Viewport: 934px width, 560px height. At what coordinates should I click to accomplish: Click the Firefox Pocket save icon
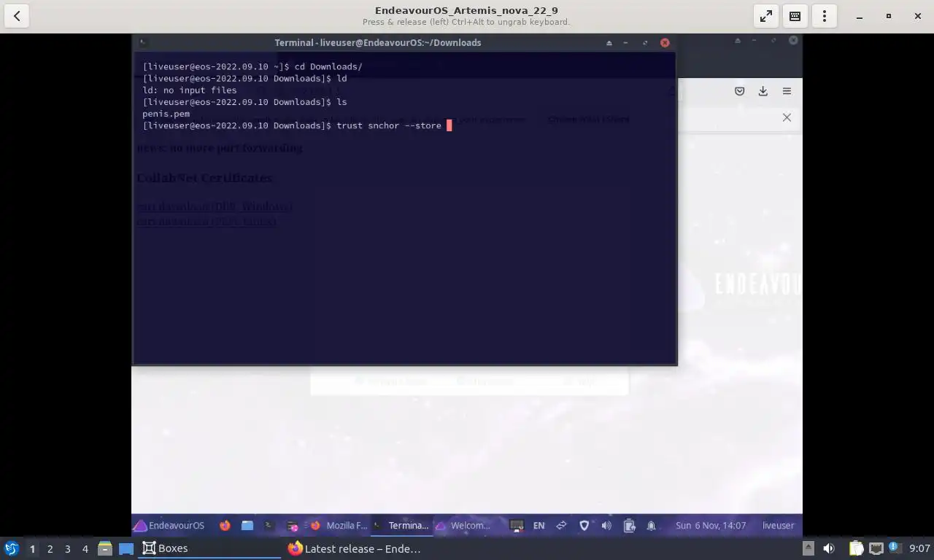click(739, 91)
